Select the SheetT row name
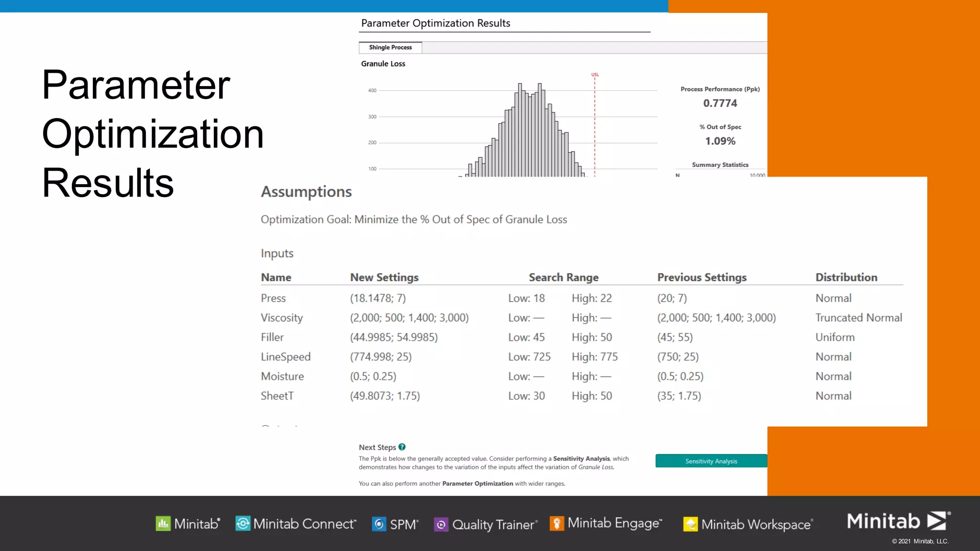Viewport: 980px width, 551px height. [x=277, y=396]
